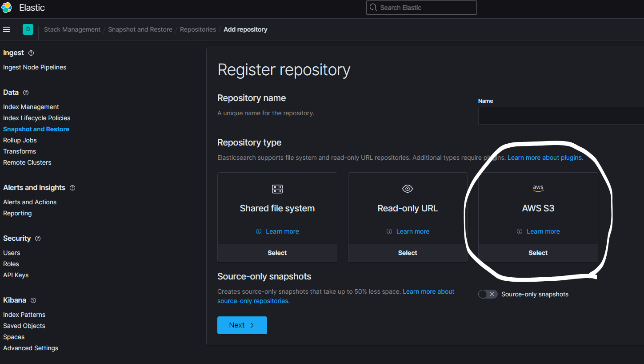This screenshot has width=644, height=364.
Task: Click the Elastic logo icon
Action: point(7,8)
